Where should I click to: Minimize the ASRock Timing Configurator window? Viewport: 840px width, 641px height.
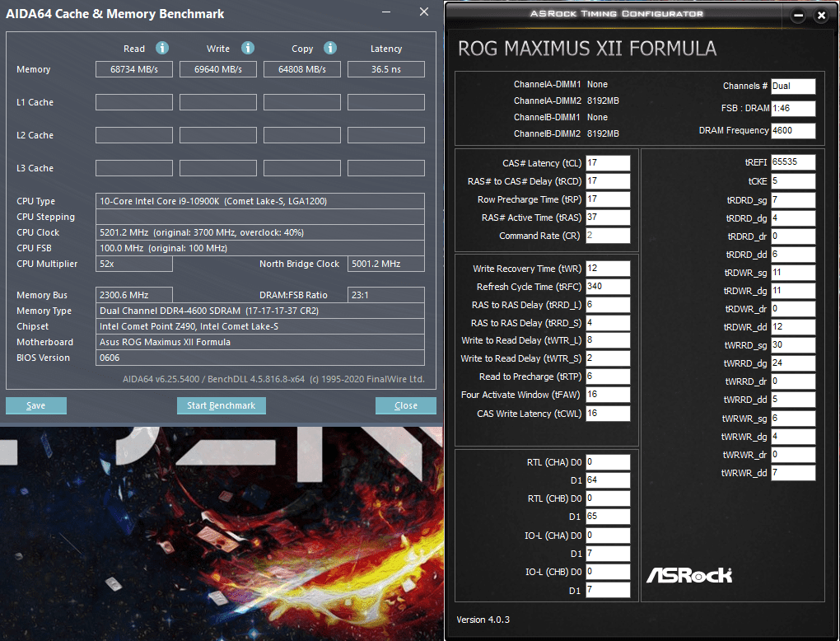[798, 16]
